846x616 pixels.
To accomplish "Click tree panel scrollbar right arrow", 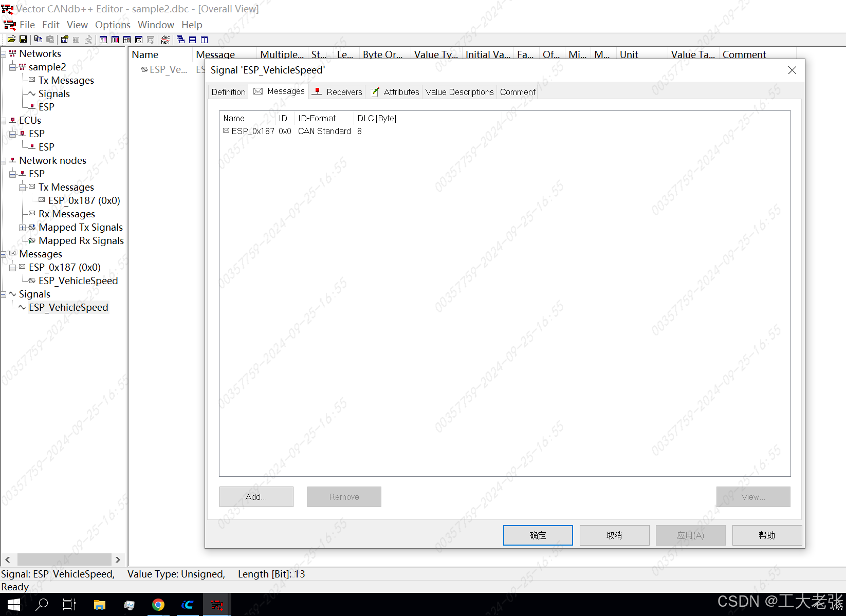I will (x=118, y=559).
